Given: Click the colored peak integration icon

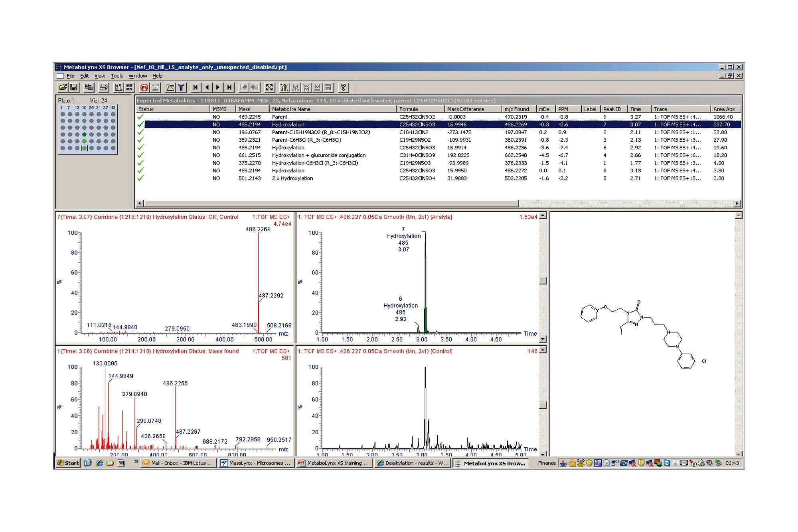Looking at the screenshot, I should 284,87.
